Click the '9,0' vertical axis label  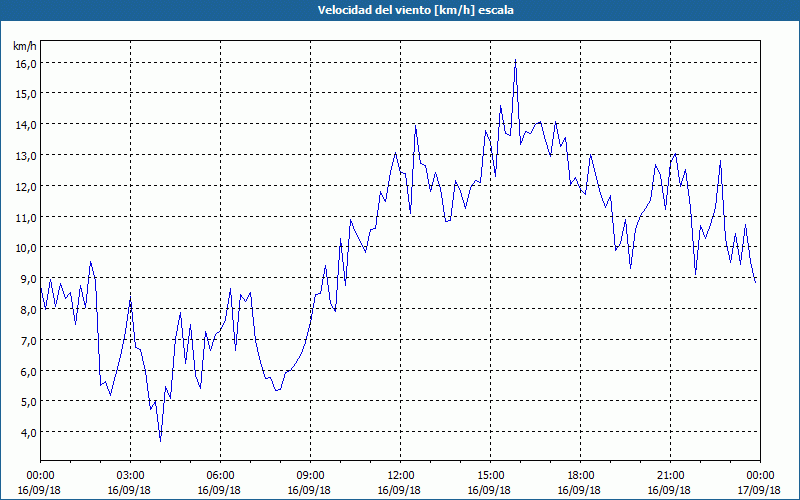coord(29,279)
